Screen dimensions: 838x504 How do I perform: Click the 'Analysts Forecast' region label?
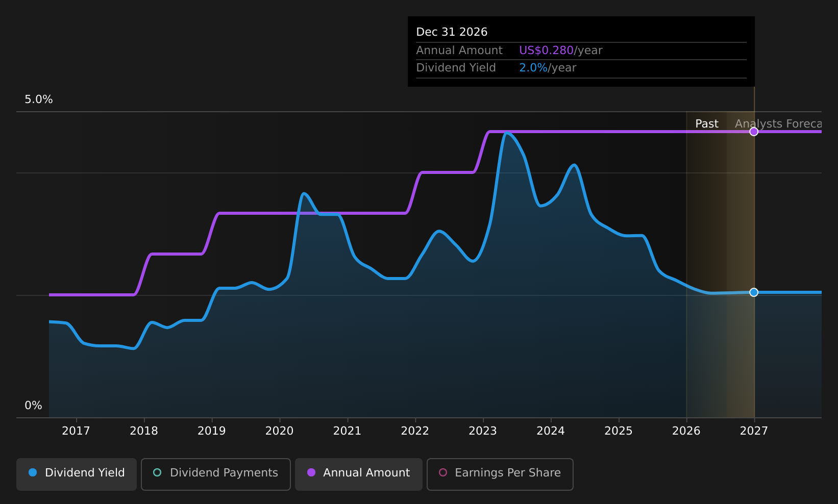click(x=778, y=124)
